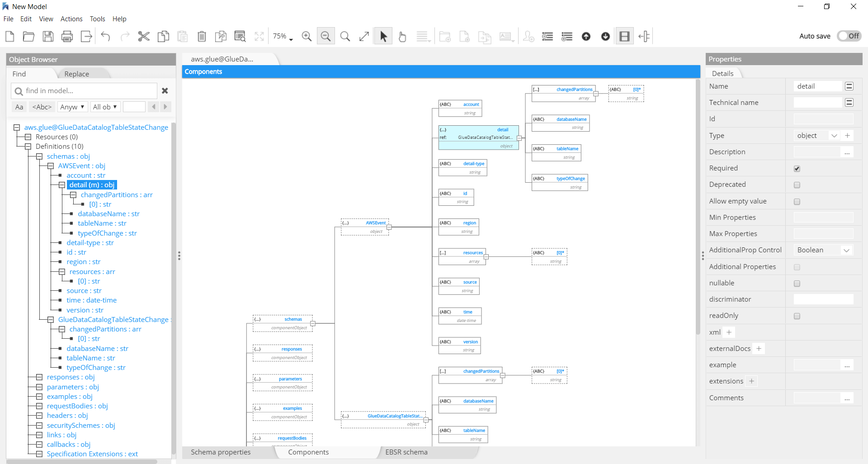868x464 pixels.
Task: Export the model using the arrow icon
Action: (86, 36)
